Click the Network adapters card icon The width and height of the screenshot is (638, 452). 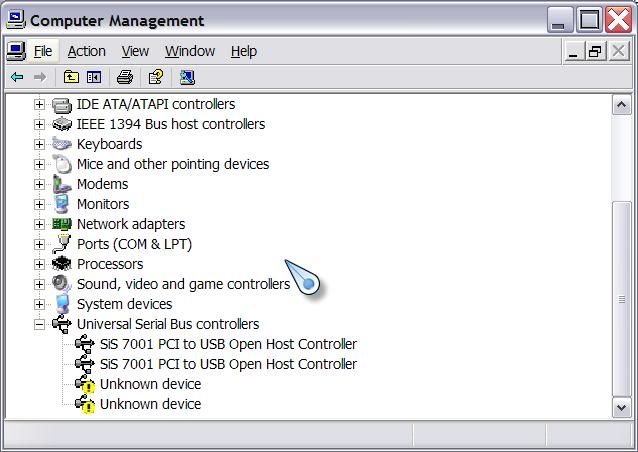coord(62,224)
